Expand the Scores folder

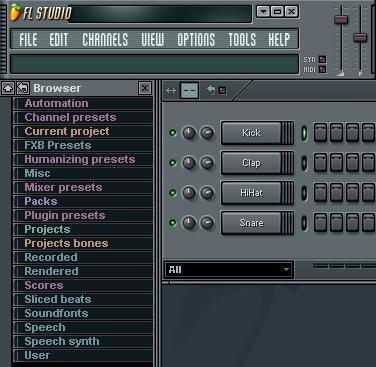(83, 285)
